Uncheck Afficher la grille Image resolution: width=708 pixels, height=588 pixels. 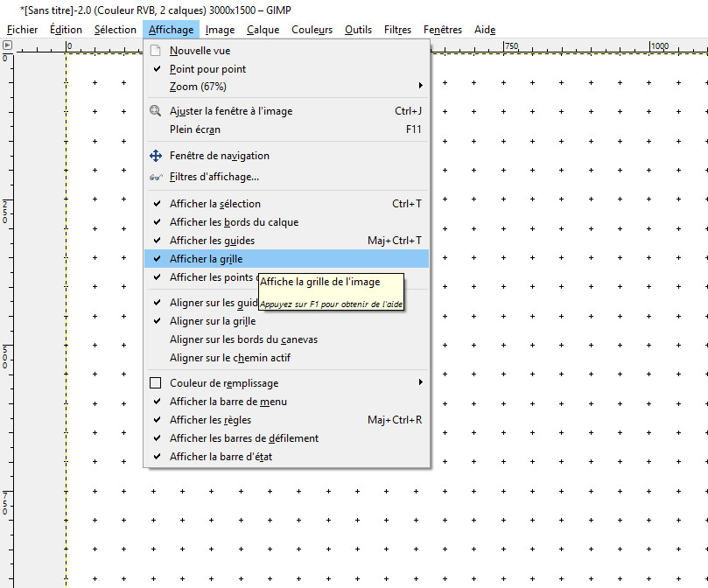[x=286, y=259]
